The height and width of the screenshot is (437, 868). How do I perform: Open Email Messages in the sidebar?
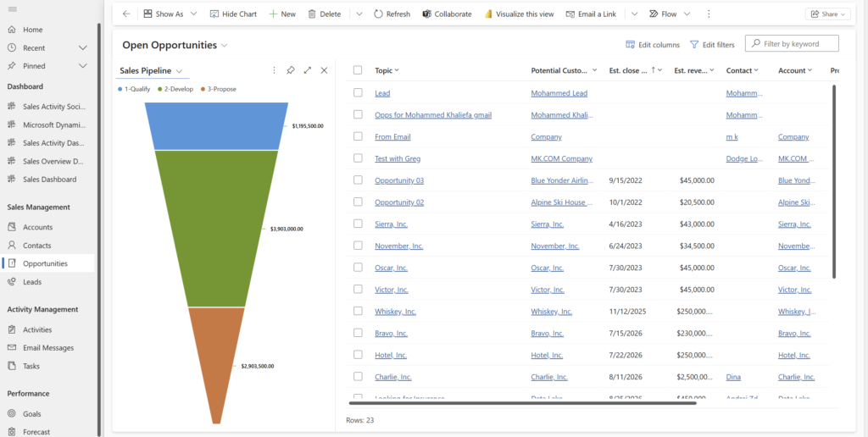[x=48, y=347]
